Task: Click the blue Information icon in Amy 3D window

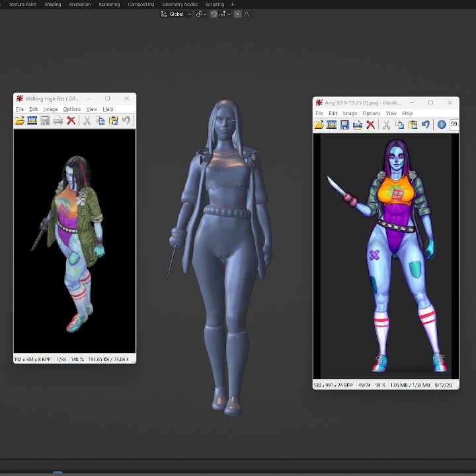Action: 442,124
